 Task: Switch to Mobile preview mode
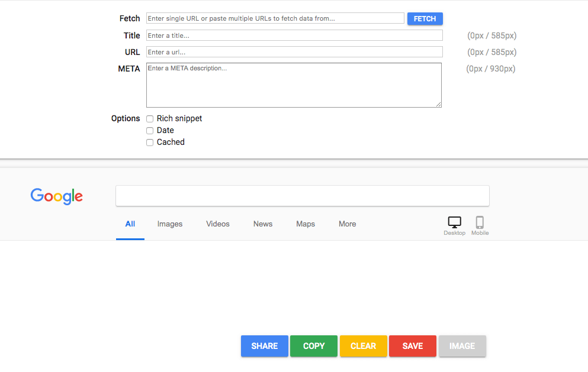click(x=480, y=224)
